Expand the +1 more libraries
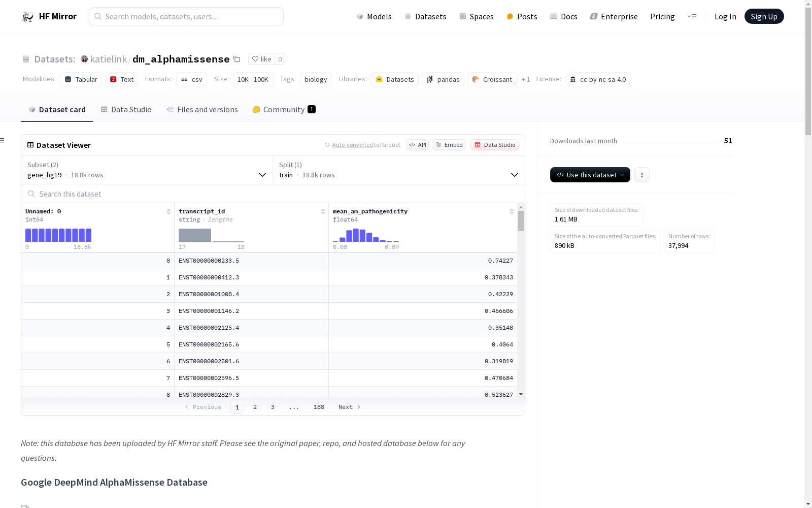Image resolution: width=812 pixels, height=508 pixels. [x=526, y=79]
